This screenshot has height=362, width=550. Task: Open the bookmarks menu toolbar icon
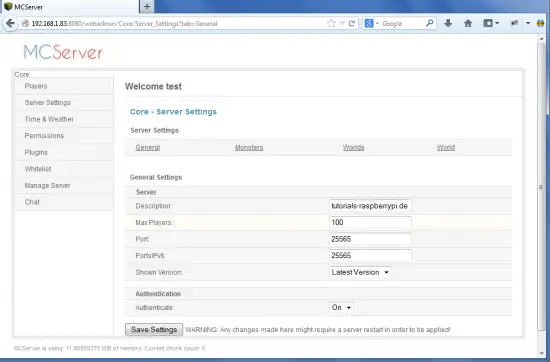[488, 24]
